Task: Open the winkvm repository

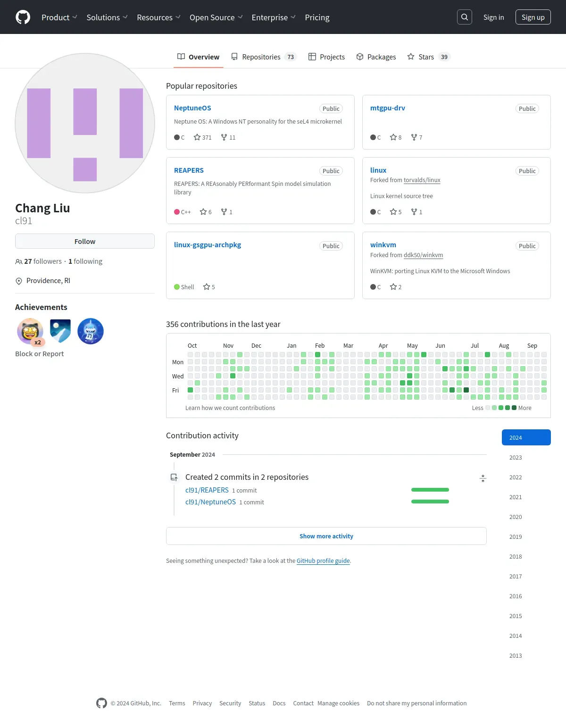Action: (x=383, y=245)
